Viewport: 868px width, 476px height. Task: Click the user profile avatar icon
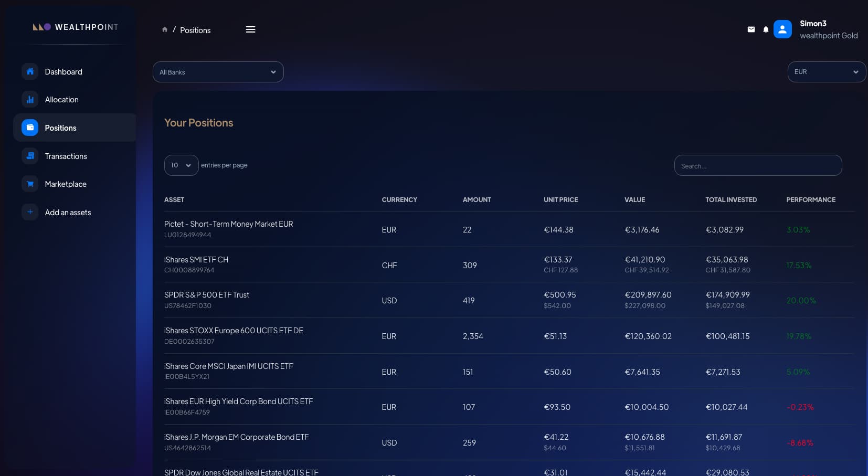(782, 29)
